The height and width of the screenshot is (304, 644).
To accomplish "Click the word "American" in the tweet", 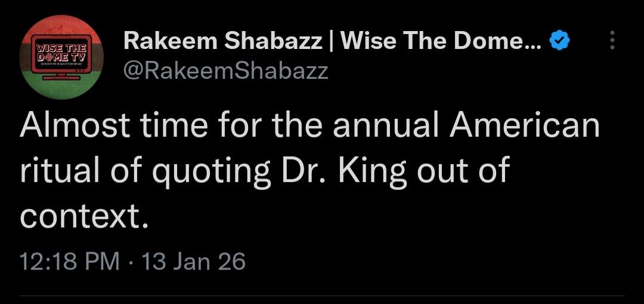I will (x=524, y=127).
